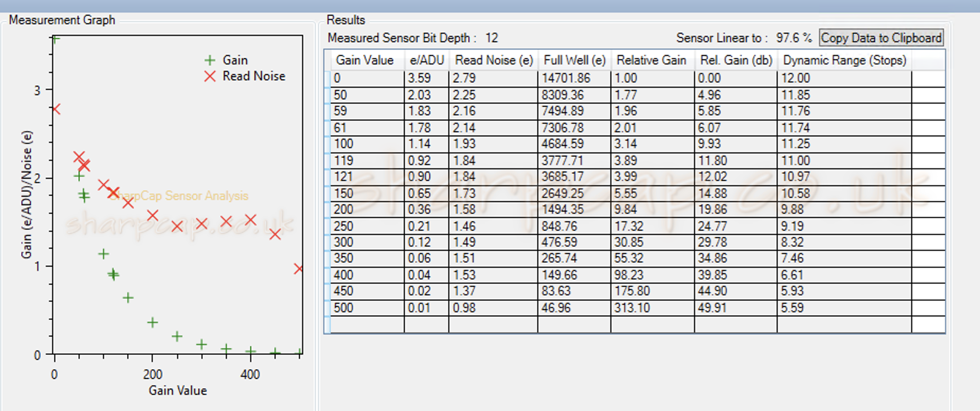
Task: Click e/ADU cell showing 1.14
Action: coord(426,144)
